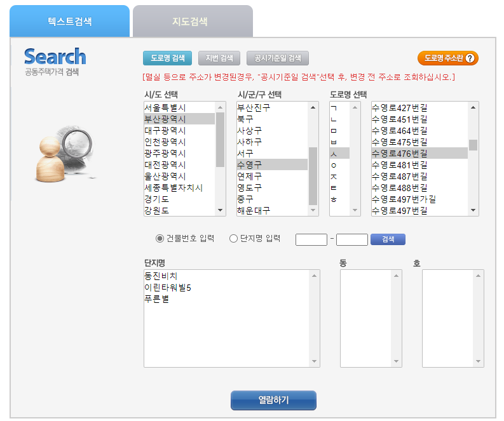Click the 시/군/구 list scrollbar thumb
The height and width of the screenshot is (421, 504).
(313, 176)
